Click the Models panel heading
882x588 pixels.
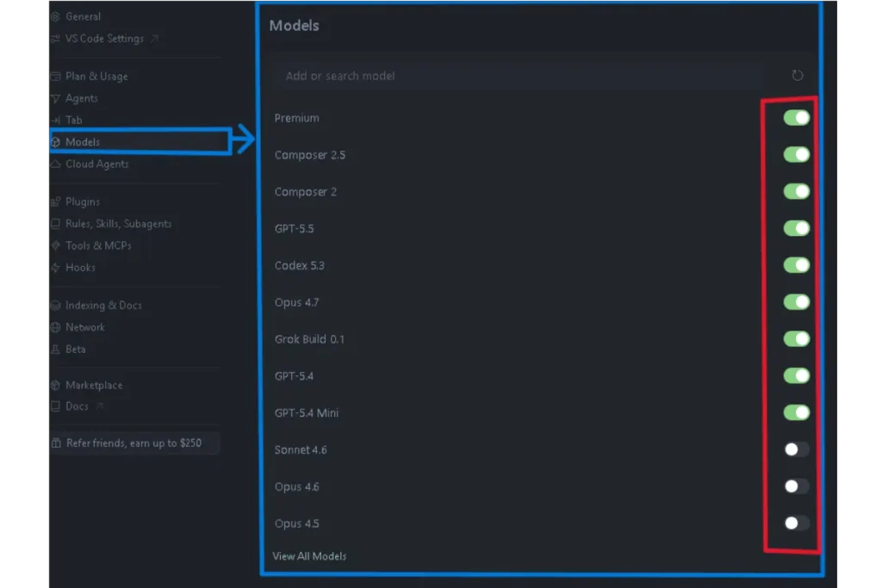coord(295,25)
